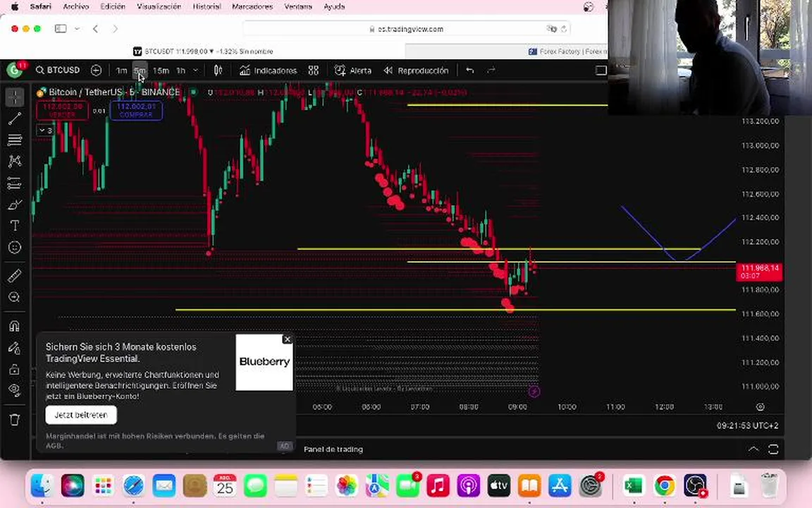This screenshot has width=812, height=508.
Task: Switch to 1m timeframe
Action: [121, 71]
